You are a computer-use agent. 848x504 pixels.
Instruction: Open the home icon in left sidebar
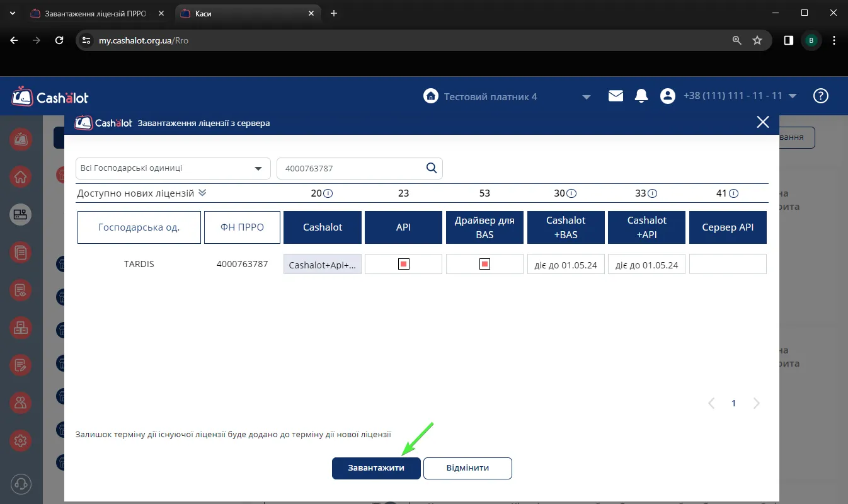click(x=21, y=177)
